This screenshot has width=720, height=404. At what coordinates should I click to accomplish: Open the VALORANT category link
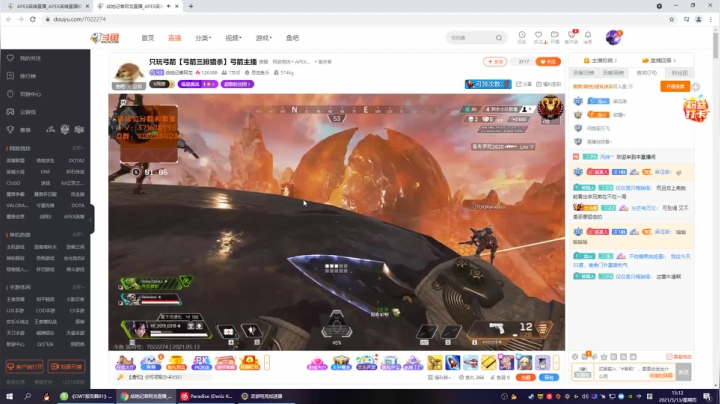point(17,206)
